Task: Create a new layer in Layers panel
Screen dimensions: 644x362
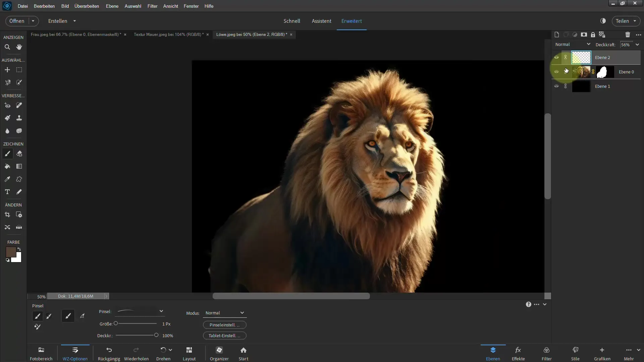Action: (557, 35)
